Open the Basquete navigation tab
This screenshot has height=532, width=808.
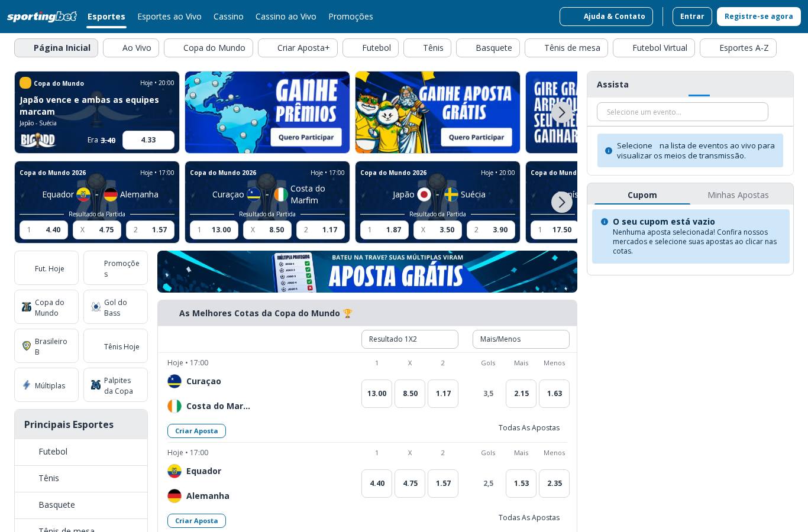pos(488,48)
